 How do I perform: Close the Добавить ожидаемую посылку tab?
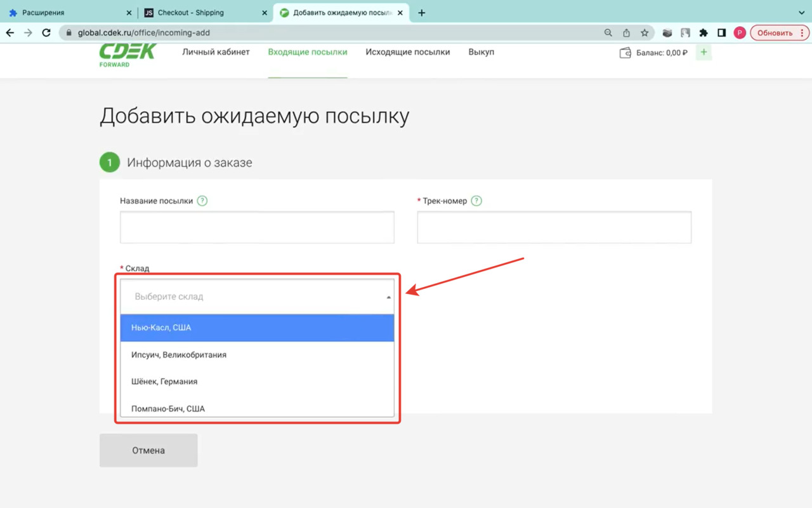pos(400,13)
